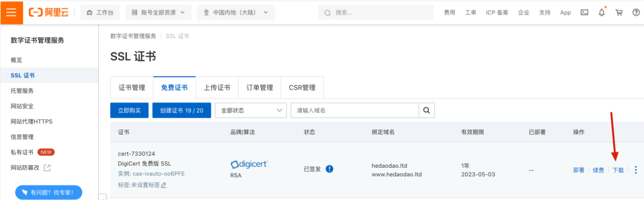Click 部署 link for cert-7330124
The width and height of the screenshot is (644, 200).
[579, 170]
